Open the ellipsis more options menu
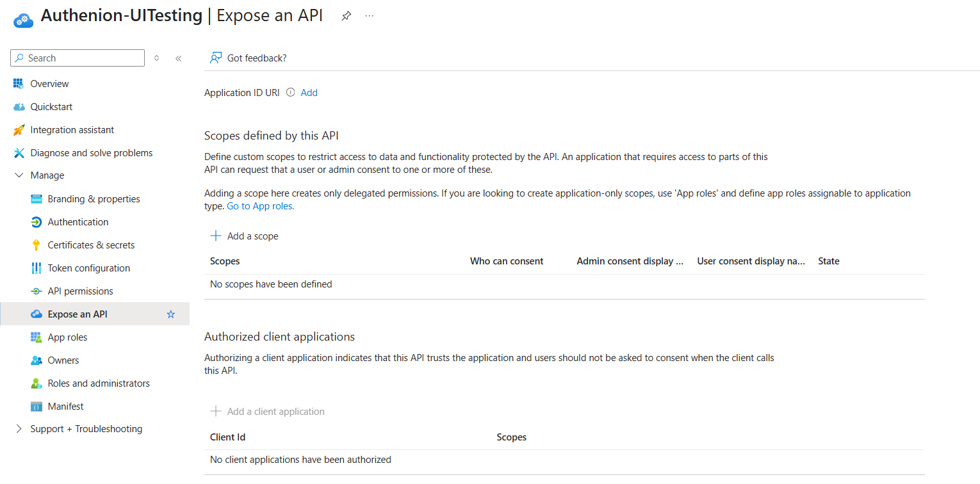Image resolution: width=980 pixels, height=484 pixels. pyautogui.click(x=370, y=16)
